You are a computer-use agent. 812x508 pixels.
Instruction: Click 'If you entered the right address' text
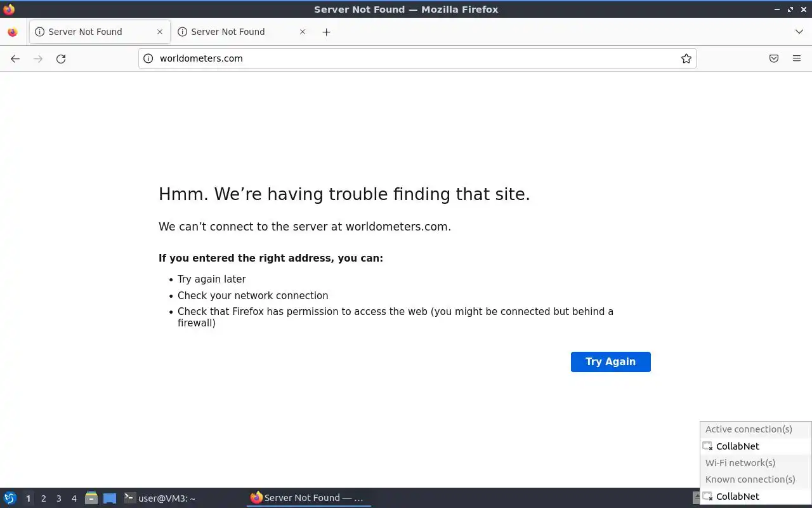point(271,258)
